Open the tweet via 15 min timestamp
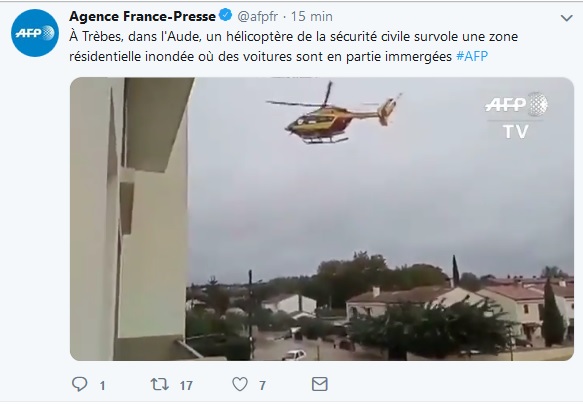This screenshot has height=405, width=583. [312, 16]
